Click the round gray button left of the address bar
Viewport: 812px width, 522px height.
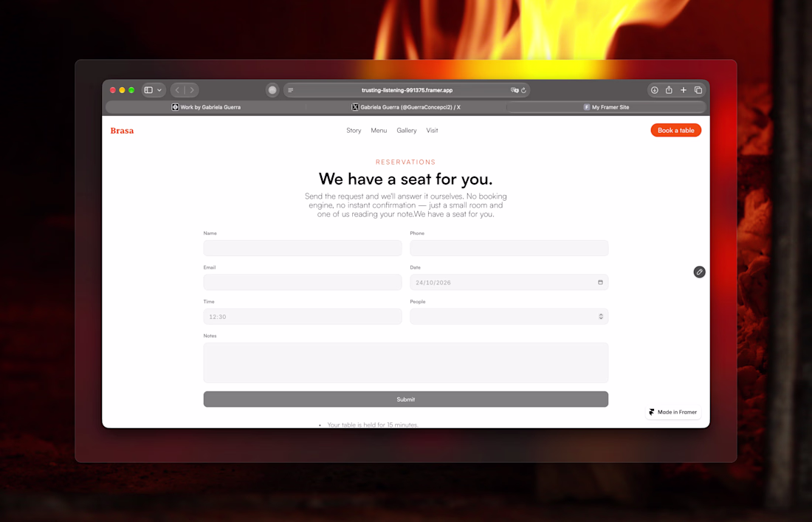coord(272,90)
